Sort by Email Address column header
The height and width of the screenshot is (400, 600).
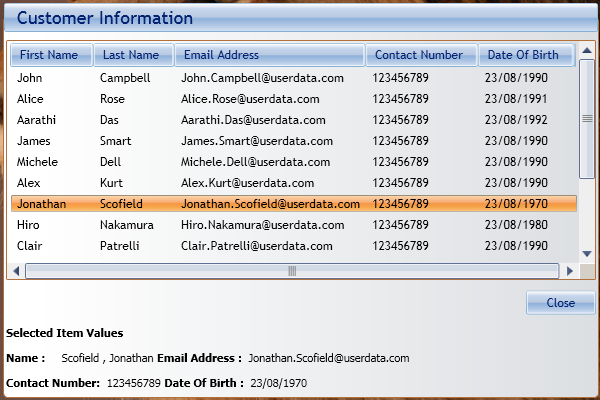click(x=269, y=55)
